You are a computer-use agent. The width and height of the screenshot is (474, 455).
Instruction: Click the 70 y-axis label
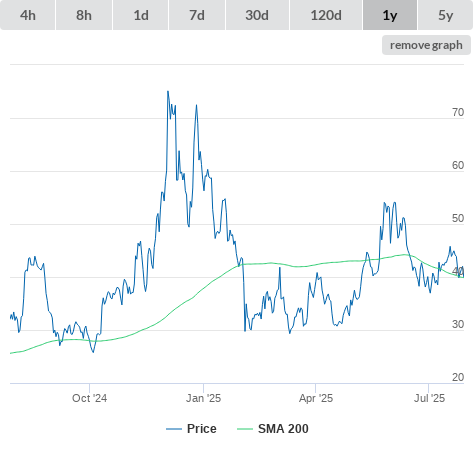coord(458,112)
